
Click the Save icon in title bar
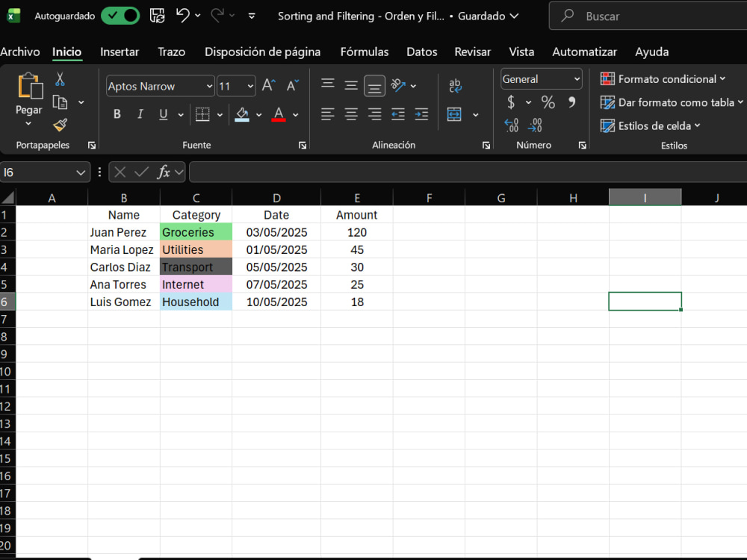coord(157,16)
